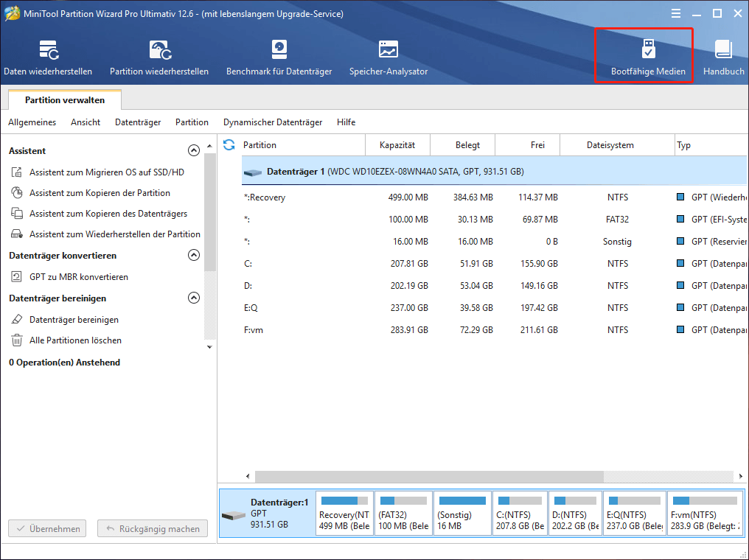Click the Partition column header
749x560 pixels.
(x=303, y=145)
